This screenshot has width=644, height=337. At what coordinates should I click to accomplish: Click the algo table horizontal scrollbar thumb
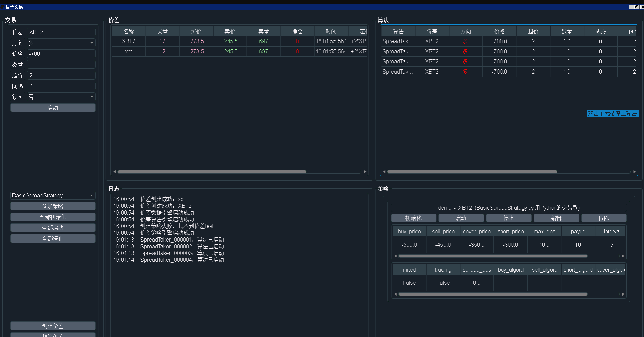[x=472, y=172]
